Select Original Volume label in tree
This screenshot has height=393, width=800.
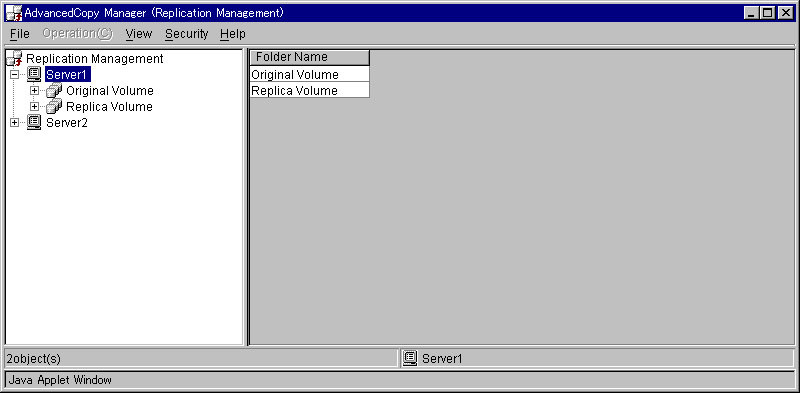110,91
